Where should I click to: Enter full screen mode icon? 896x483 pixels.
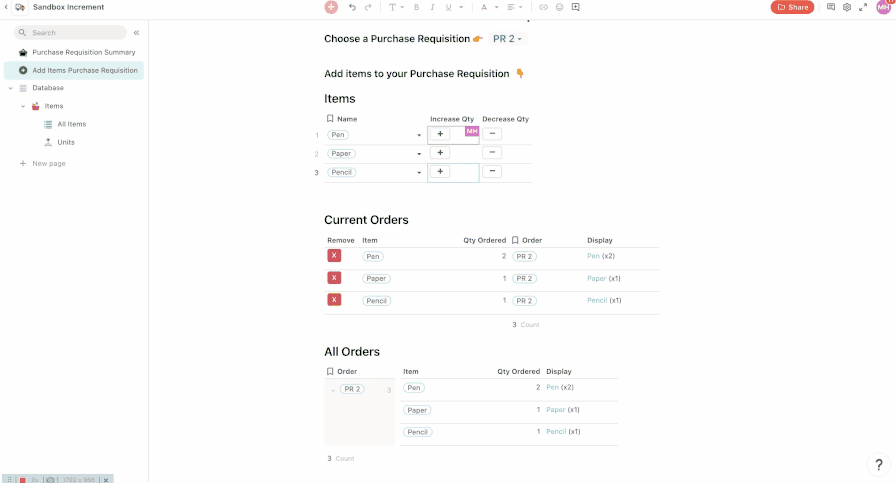coord(862,7)
